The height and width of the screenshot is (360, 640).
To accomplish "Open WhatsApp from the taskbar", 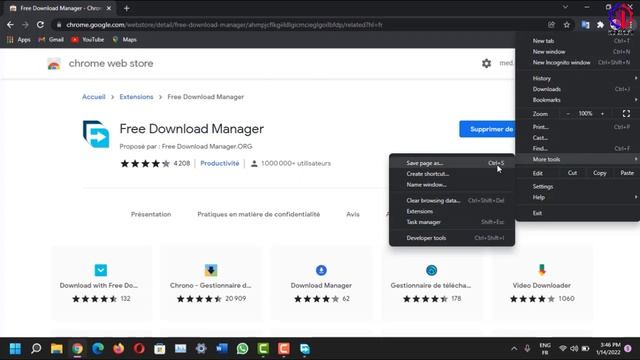I will (242, 349).
